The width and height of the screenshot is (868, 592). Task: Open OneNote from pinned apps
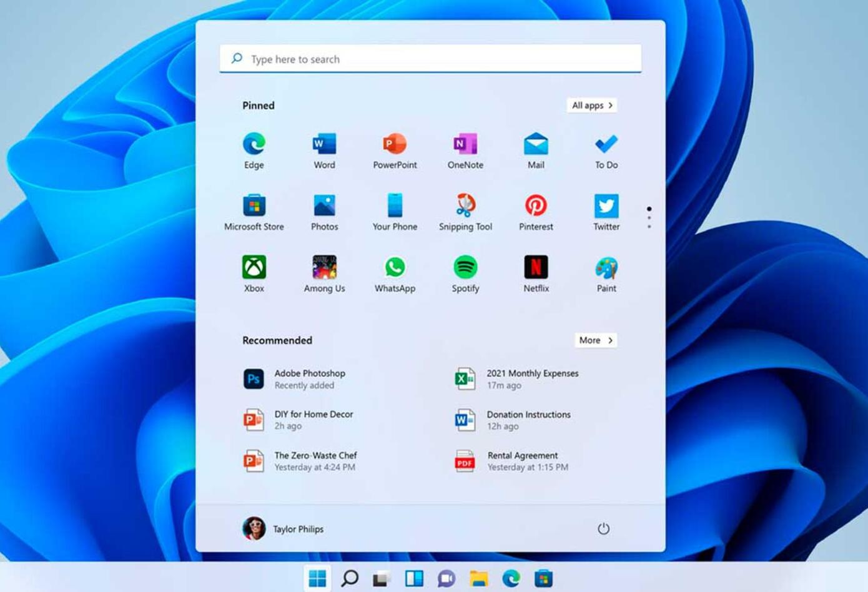[x=465, y=150]
